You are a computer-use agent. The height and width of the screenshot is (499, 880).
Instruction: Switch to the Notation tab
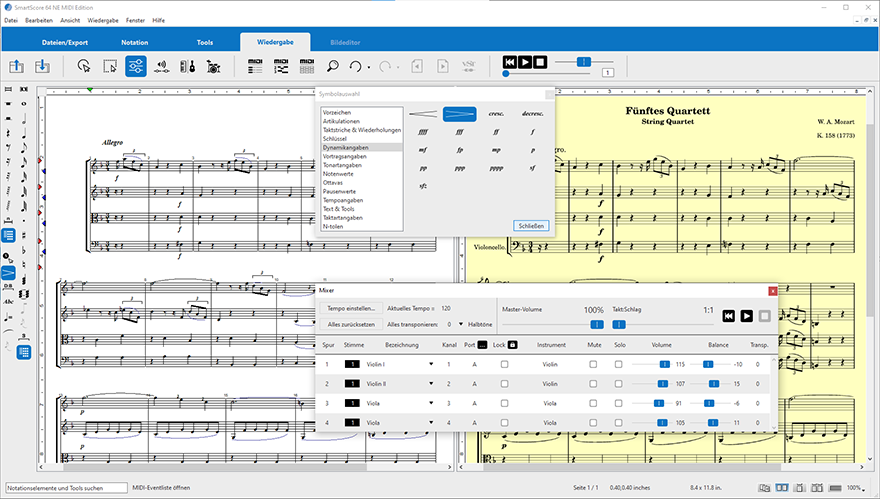[x=134, y=43]
